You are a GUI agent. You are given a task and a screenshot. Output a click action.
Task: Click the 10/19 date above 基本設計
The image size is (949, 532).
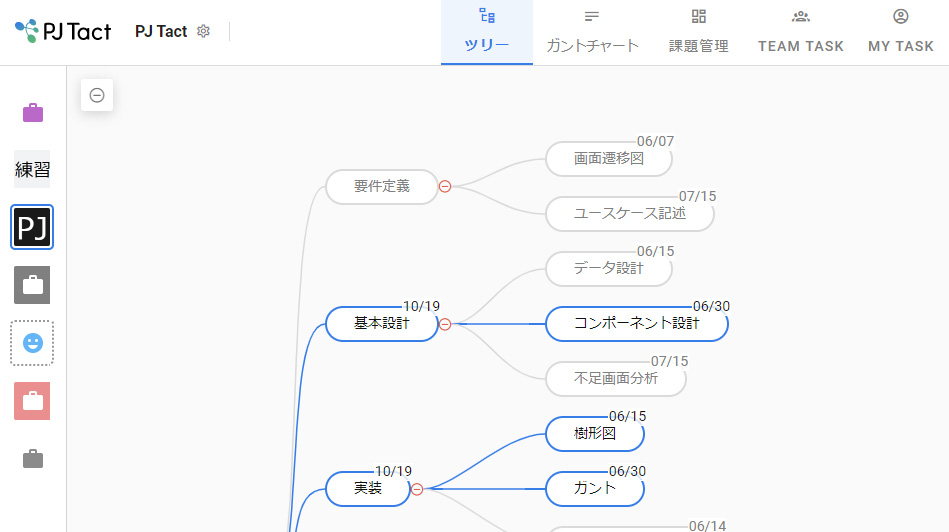tap(421, 306)
